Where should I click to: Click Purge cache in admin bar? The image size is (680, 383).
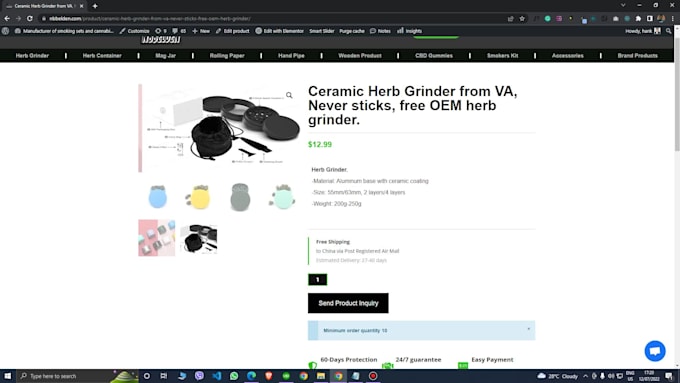tap(352, 31)
